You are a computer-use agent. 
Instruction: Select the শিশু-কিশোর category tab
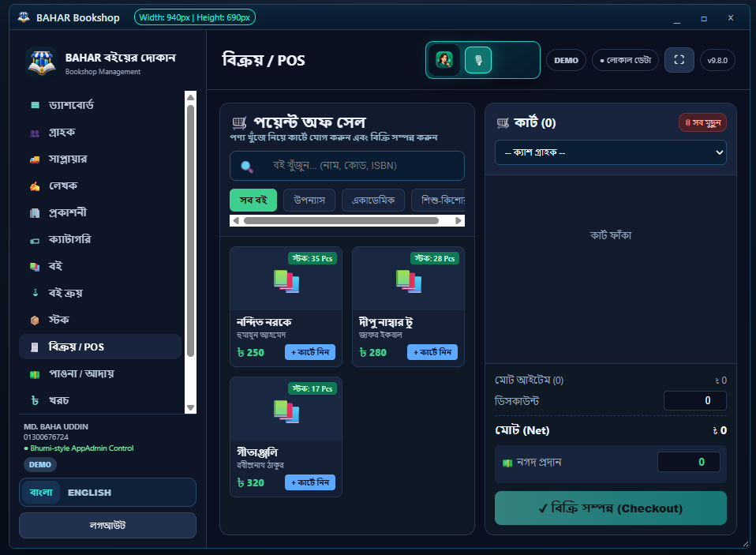(x=438, y=200)
